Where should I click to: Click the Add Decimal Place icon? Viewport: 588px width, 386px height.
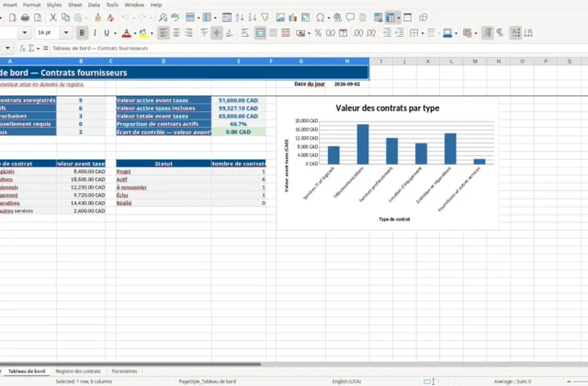click(x=358, y=33)
